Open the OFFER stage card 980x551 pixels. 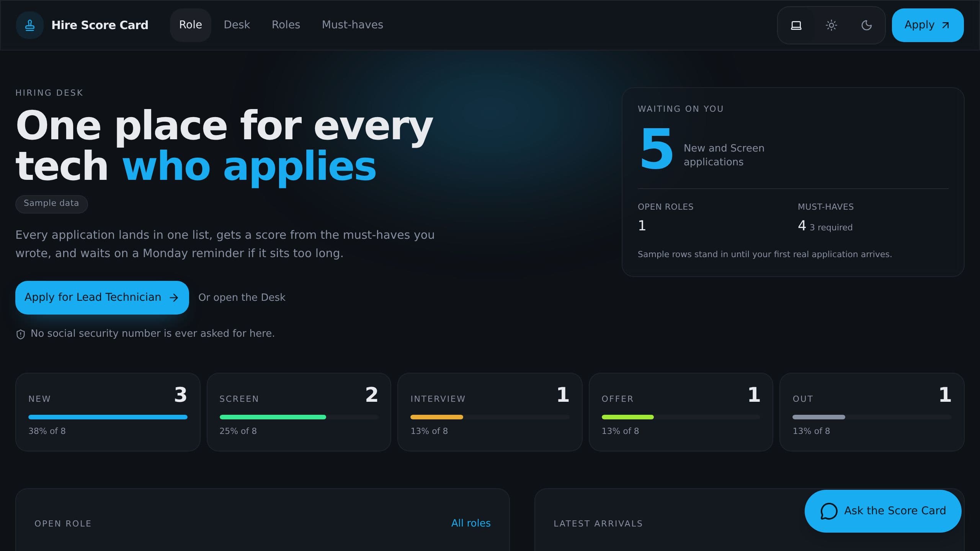pyautogui.click(x=681, y=412)
